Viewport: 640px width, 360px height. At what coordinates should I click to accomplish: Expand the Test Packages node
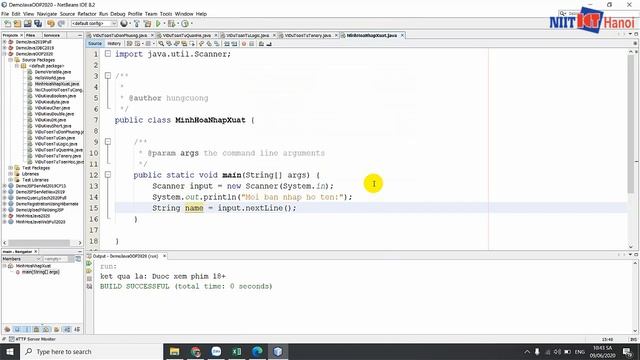[x=11, y=168]
